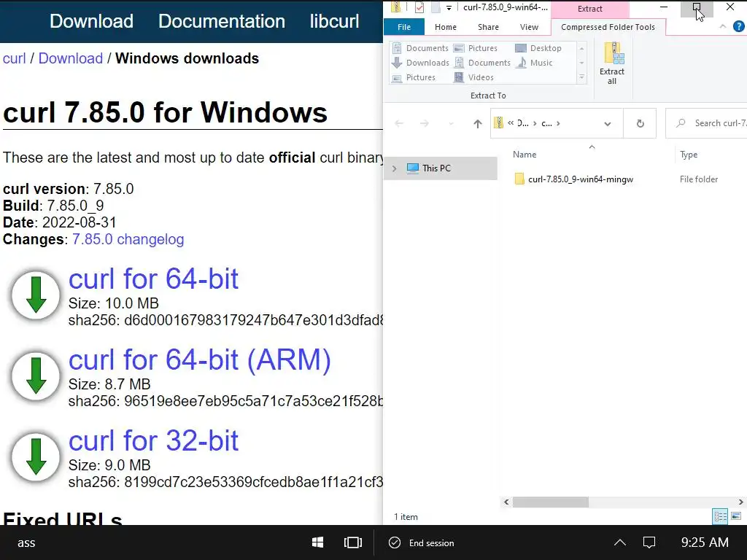The height and width of the screenshot is (560, 747).
Task: Click the horizontal scrollbar thumb in Explorer
Action: coord(551,502)
